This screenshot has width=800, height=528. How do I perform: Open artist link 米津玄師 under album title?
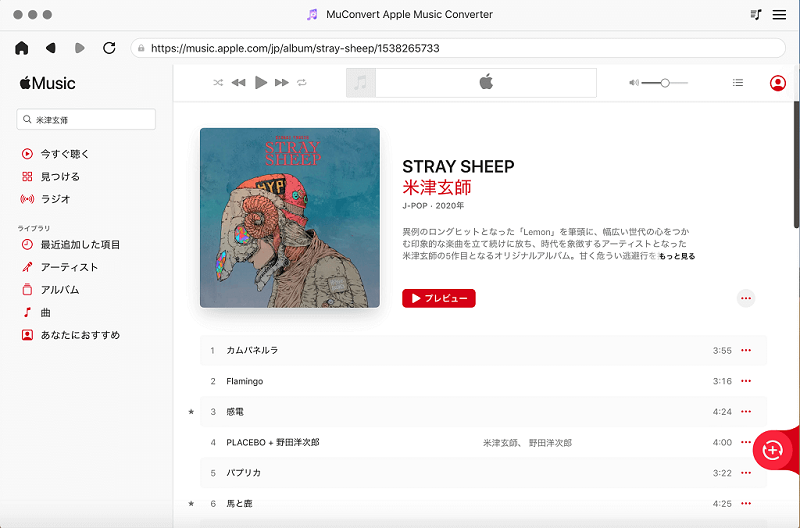point(437,188)
